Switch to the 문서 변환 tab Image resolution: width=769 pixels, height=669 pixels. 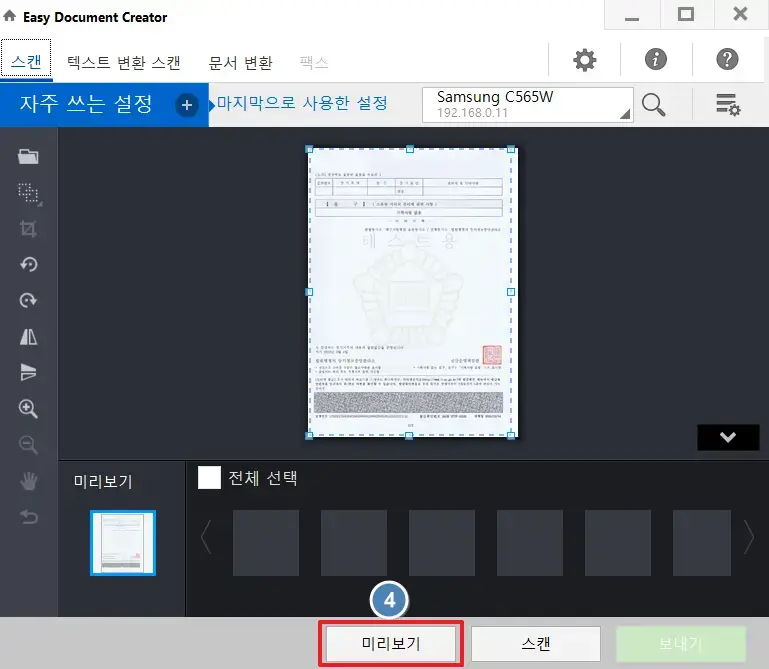coord(240,62)
